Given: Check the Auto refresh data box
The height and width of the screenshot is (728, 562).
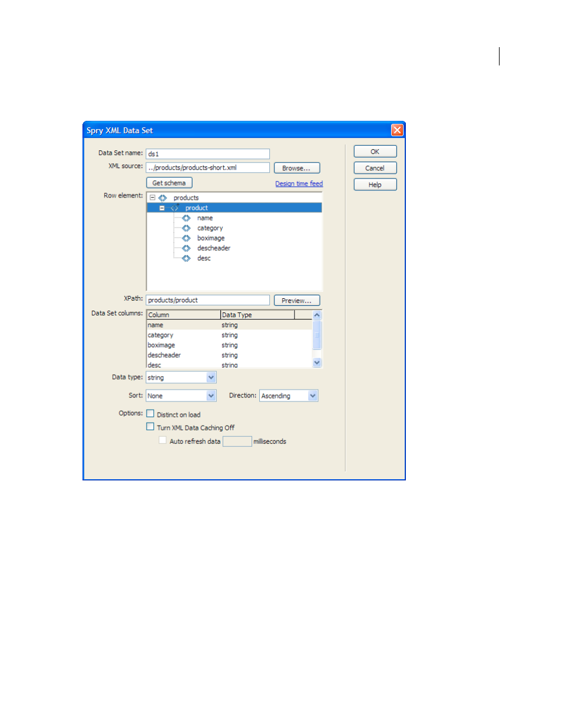Looking at the screenshot, I should click(x=163, y=440).
